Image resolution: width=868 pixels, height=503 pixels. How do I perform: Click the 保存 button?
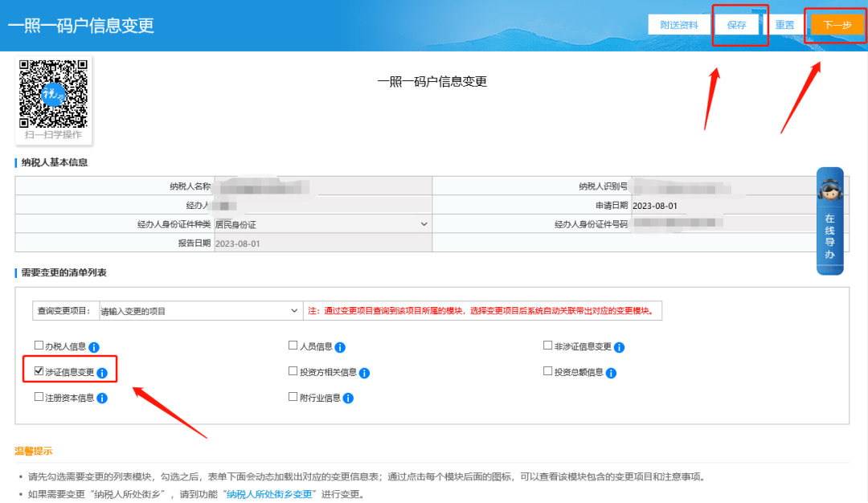(738, 24)
